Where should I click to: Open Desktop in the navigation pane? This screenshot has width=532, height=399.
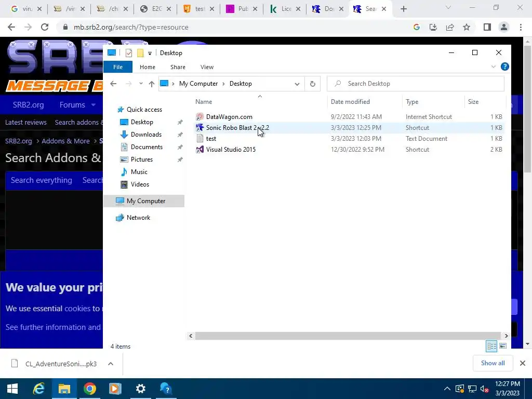pos(142,122)
